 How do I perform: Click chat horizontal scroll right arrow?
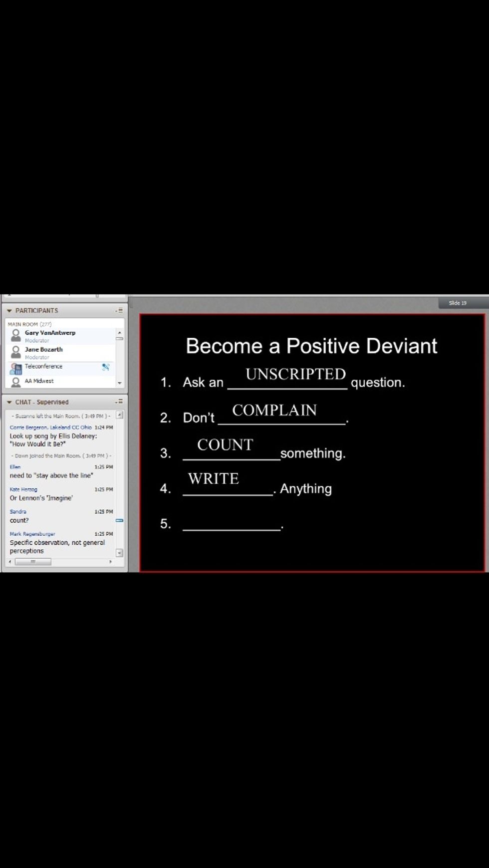tap(111, 562)
